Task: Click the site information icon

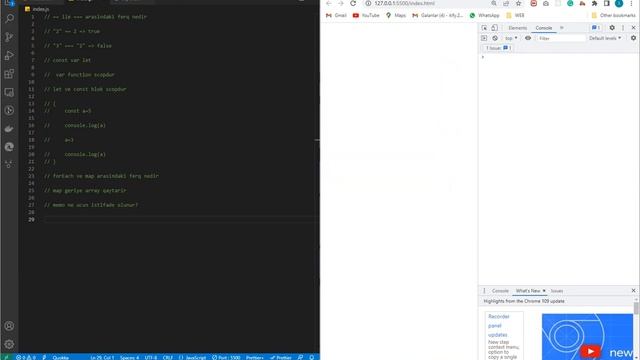Action: [x=368, y=4]
